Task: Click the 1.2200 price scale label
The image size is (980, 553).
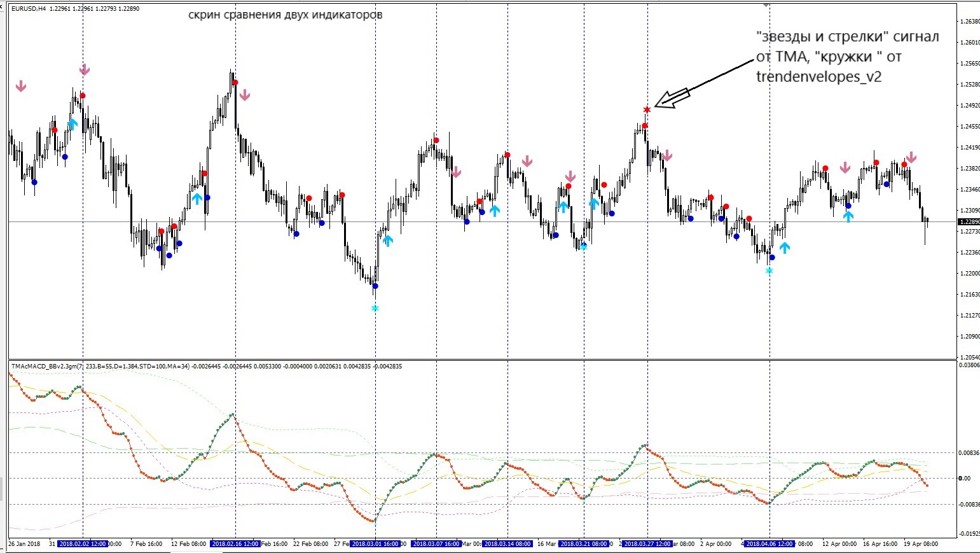Action: [969, 274]
